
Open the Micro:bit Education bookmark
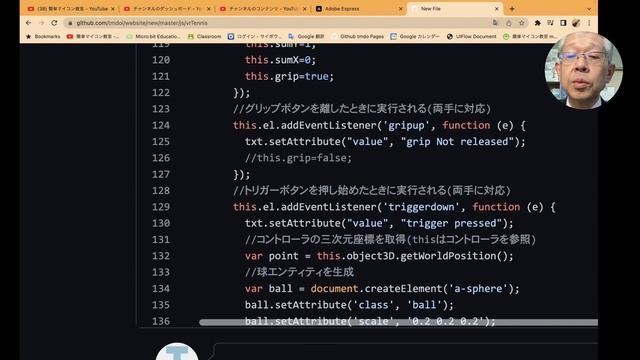click(153, 36)
